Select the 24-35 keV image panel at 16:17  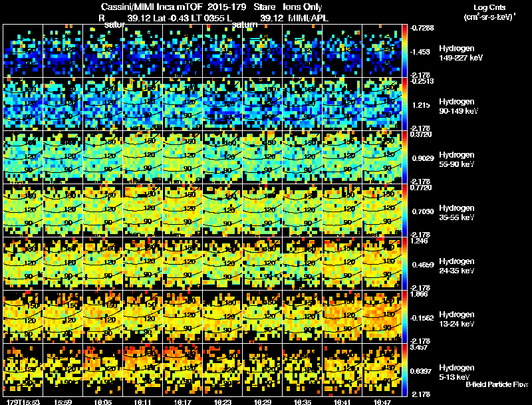tap(182, 264)
